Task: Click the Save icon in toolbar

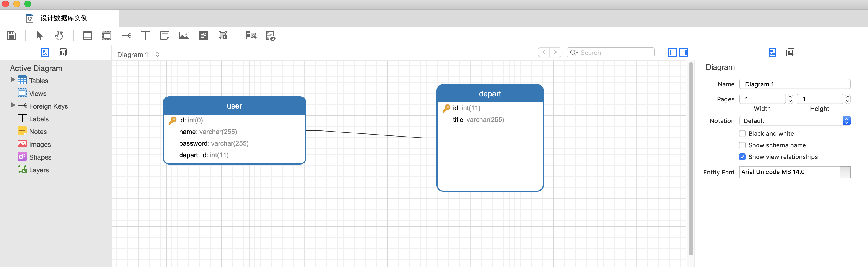Action: (x=11, y=35)
